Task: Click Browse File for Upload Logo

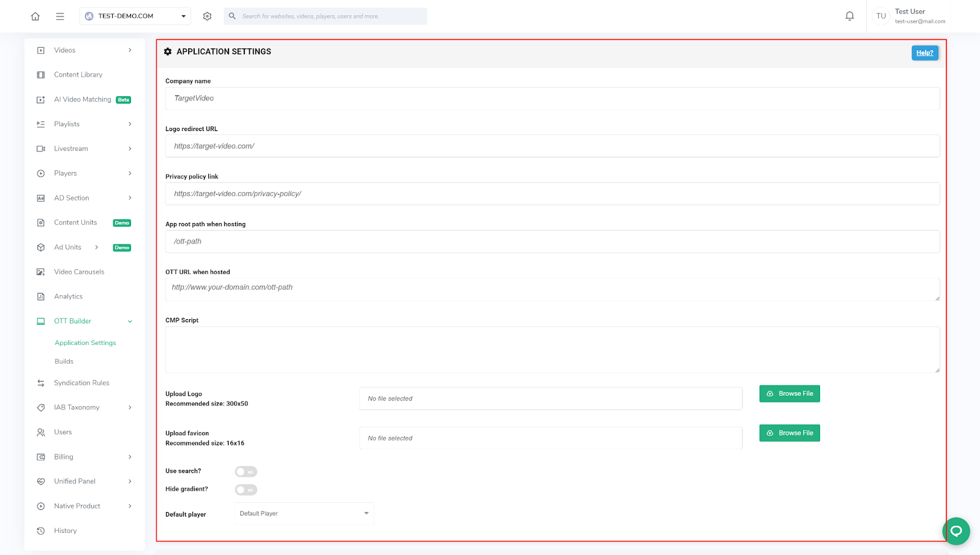Action: (x=789, y=394)
